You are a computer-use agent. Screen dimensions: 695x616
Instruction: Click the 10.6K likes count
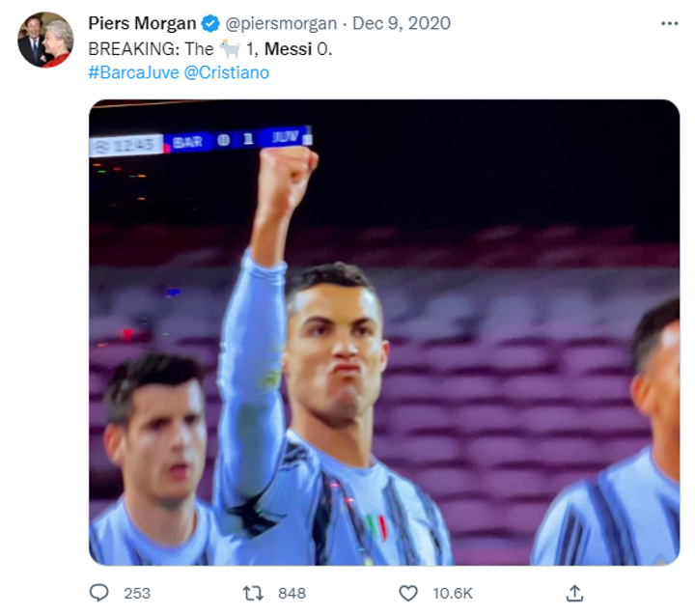point(451,593)
